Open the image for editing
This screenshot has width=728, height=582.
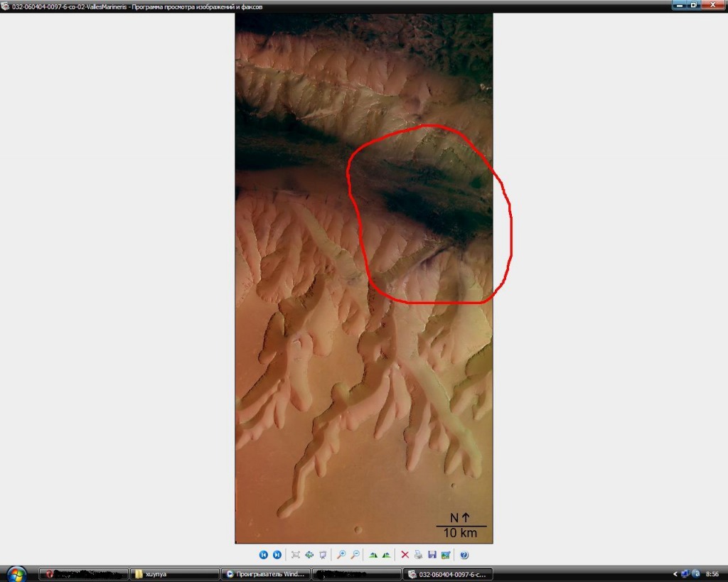click(x=445, y=555)
